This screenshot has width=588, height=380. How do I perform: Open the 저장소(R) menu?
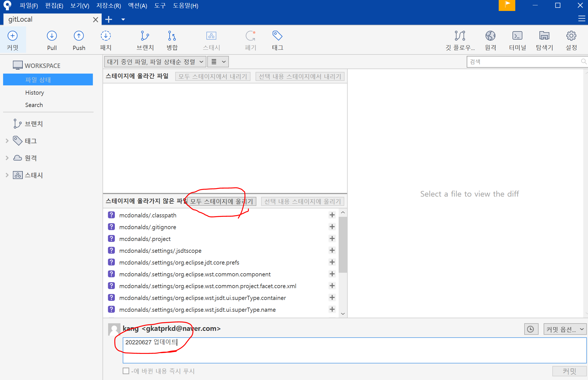point(109,6)
